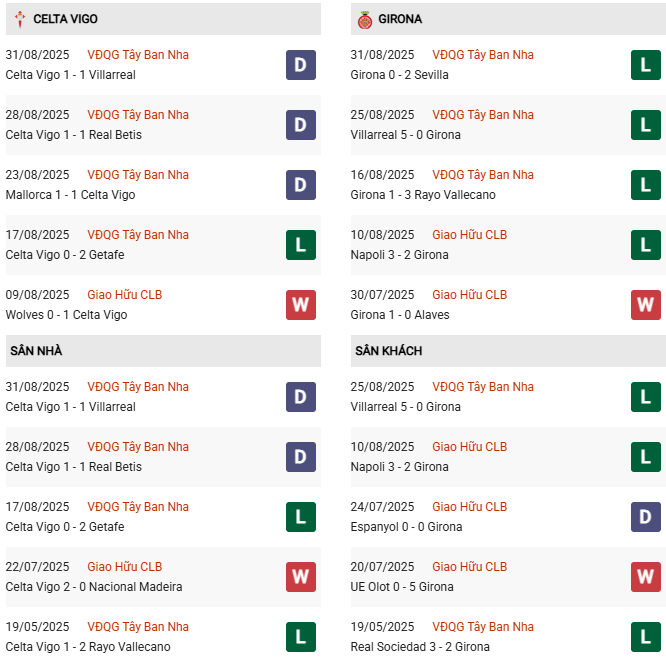Screen dimensions: 666x660
Task: Open Giao Hữu CLB link for Espanyol match
Action: 469,507
